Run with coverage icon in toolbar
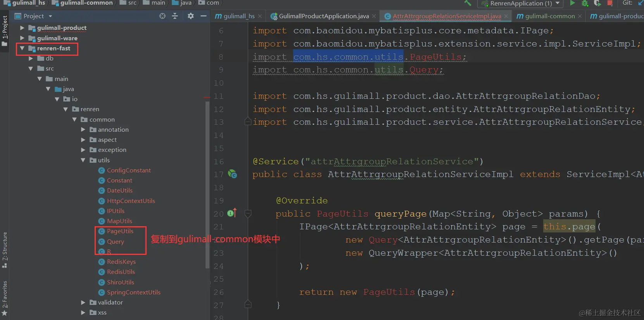 coord(597,3)
